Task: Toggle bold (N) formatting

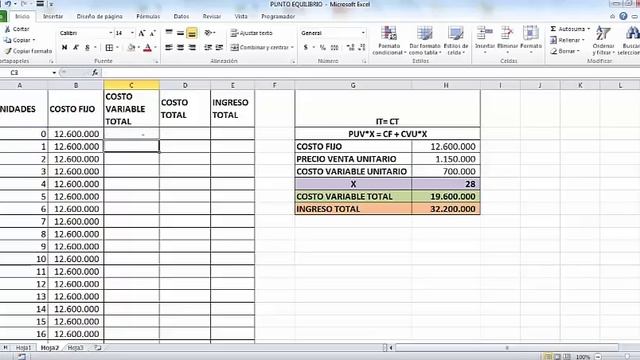Action: [x=64, y=48]
